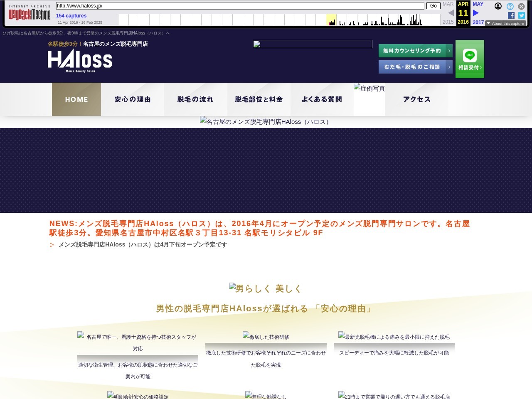Click the HAloss logo

(x=80, y=61)
